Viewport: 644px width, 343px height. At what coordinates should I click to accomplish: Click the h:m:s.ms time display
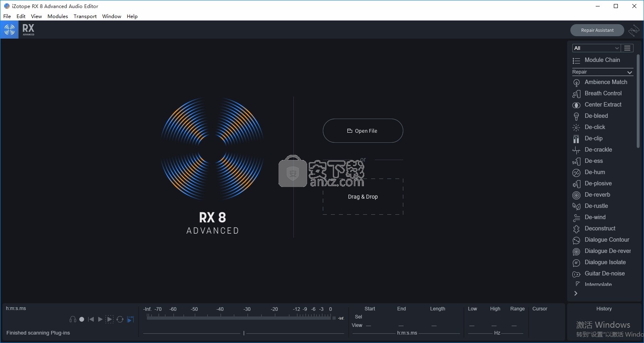click(16, 308)
